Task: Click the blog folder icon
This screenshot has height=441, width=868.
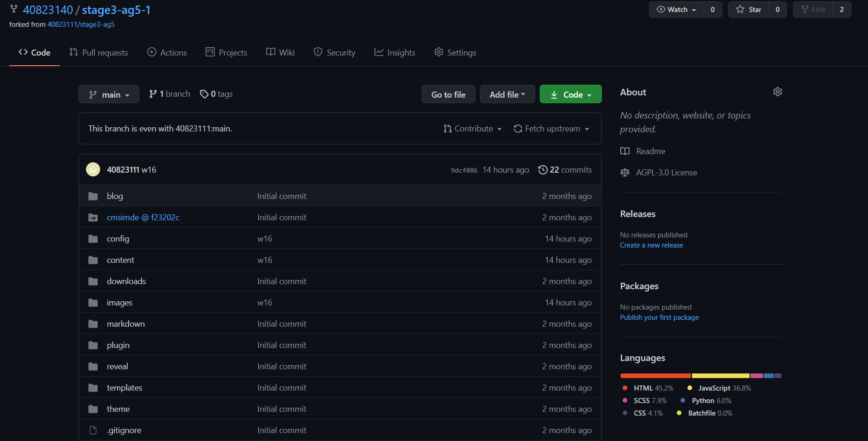Action: [x=93, y=196]
